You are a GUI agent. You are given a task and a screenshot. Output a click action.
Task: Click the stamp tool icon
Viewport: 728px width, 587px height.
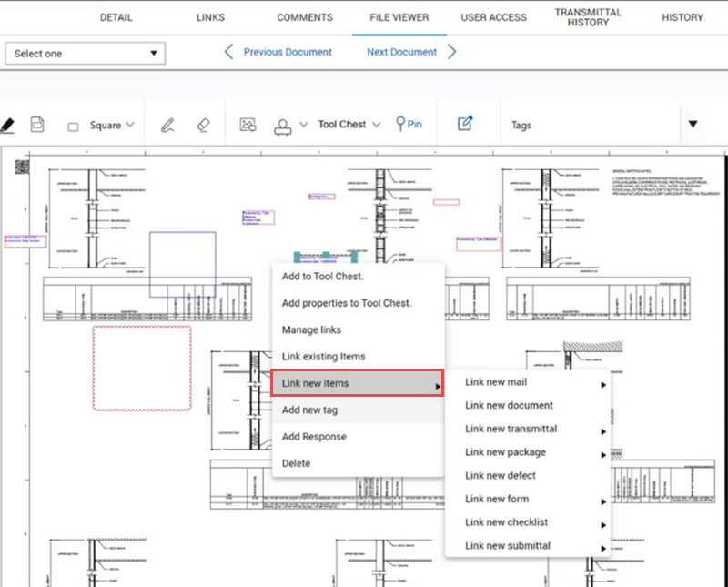point(284,125)
